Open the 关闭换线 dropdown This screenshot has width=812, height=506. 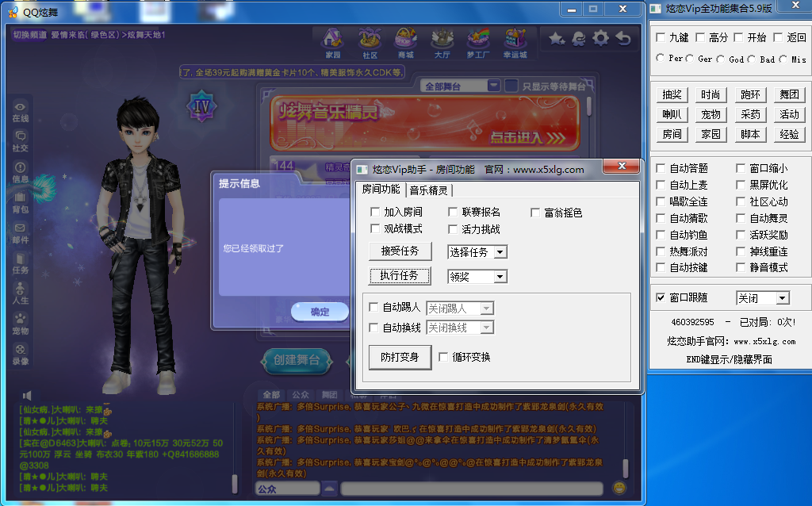[460, 328]
